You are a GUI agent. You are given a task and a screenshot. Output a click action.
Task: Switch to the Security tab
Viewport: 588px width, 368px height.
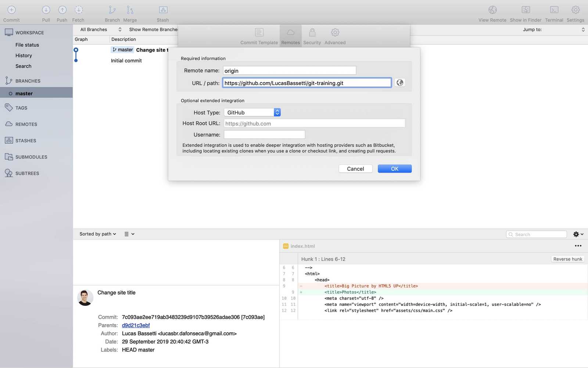click(x=312, y=36)
